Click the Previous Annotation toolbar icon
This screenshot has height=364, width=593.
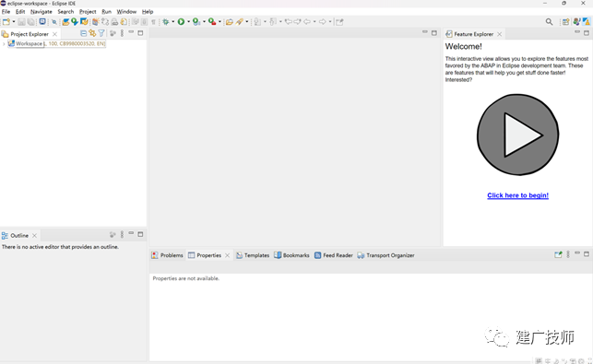click(273, 22)
